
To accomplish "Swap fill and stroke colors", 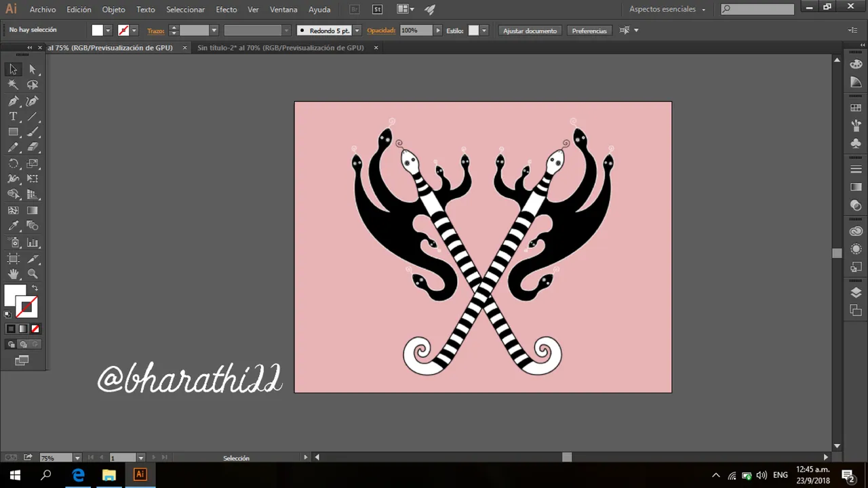I will (35, 289).
